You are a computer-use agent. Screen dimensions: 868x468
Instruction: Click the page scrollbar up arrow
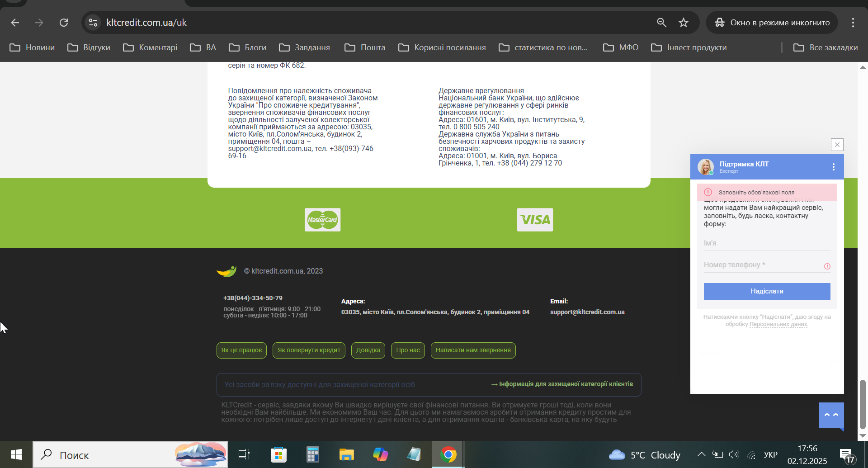click(x=863, y=67)
